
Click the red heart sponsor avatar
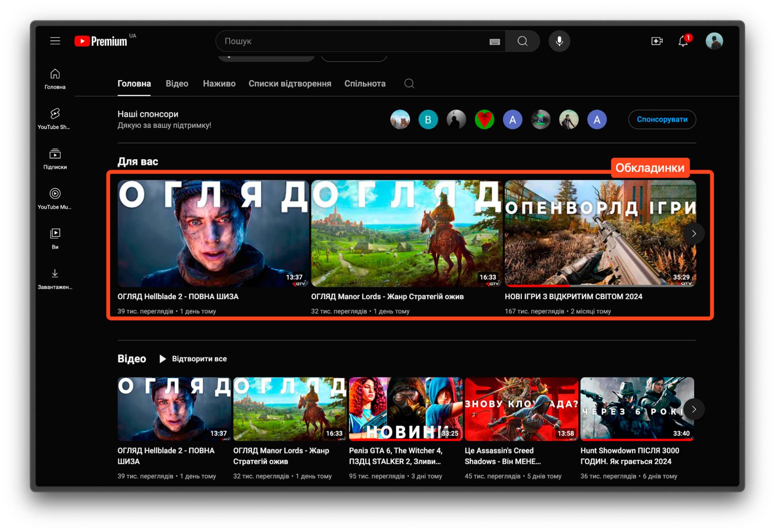coord(484,119)
